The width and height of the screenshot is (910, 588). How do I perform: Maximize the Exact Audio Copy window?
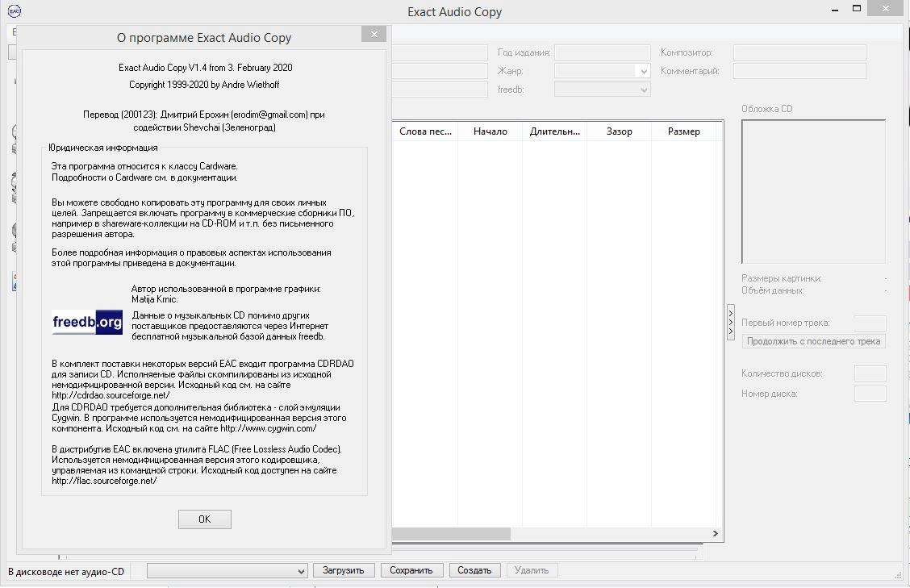(857, 8)
